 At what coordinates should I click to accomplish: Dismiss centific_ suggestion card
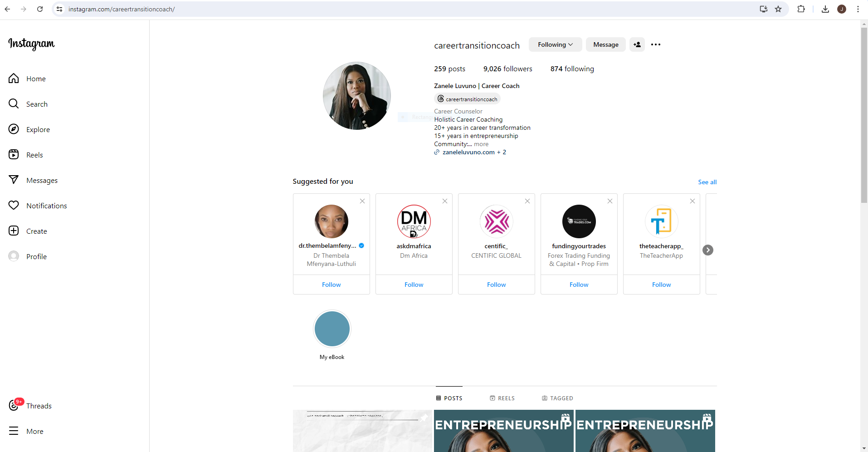pos(527,201)
